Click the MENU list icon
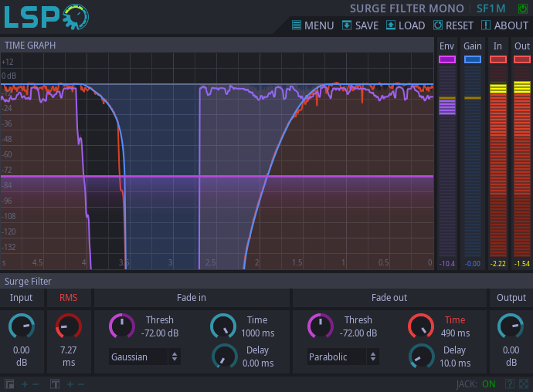Screen dimensions: 533x392 pyautogui.click(x=297, y=25)
